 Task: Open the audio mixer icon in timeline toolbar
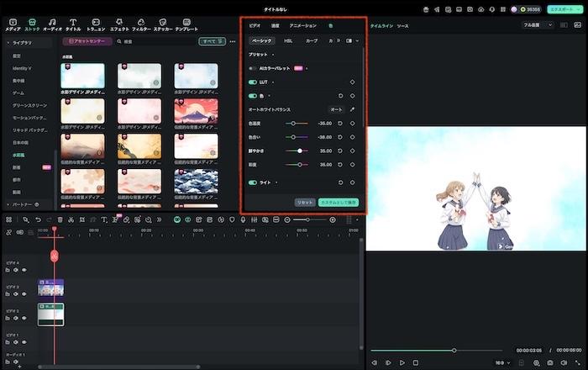pyautogui.click(x=254, y=220)
